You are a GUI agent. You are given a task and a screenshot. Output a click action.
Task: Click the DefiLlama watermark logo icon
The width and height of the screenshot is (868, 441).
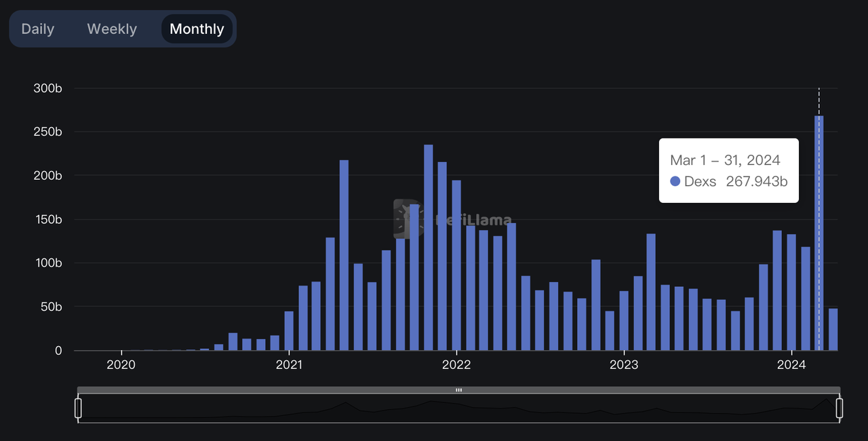[x=407, y=218]
